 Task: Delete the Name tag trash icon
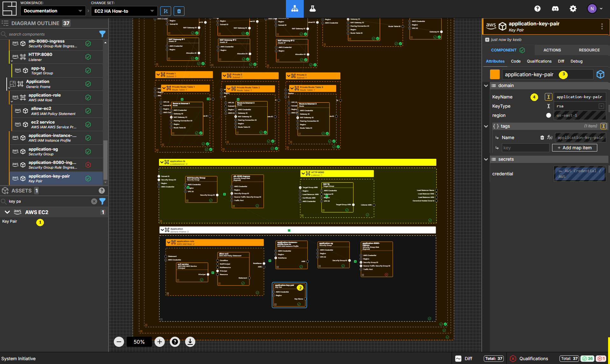542,138
